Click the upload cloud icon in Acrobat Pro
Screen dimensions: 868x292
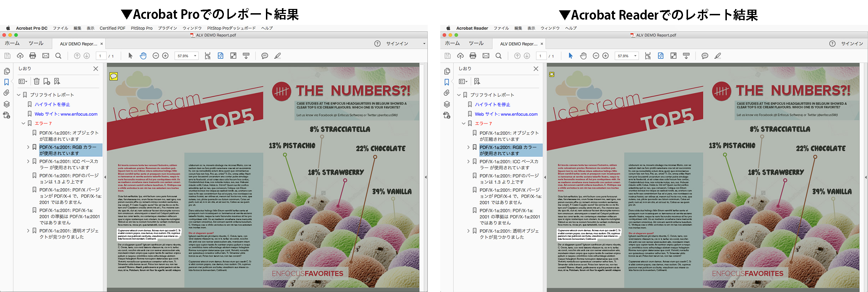tap(20, 56)
